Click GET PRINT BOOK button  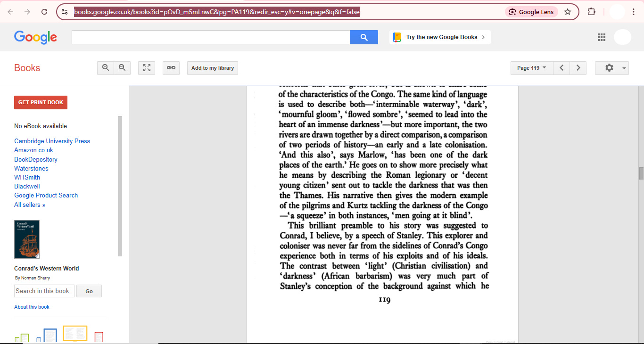point(41,102)
